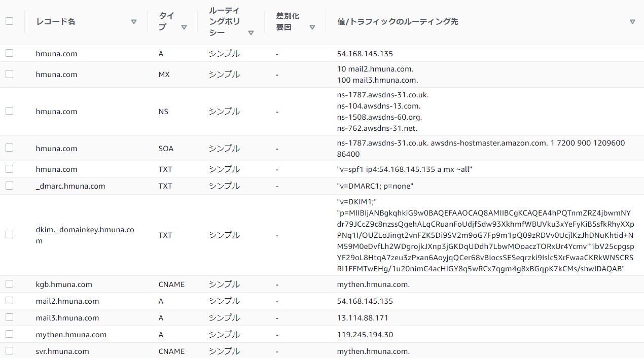644x358 pixels.
Task: Toggle the select-all checkbox in the header
Action: (x=9, y=21)
